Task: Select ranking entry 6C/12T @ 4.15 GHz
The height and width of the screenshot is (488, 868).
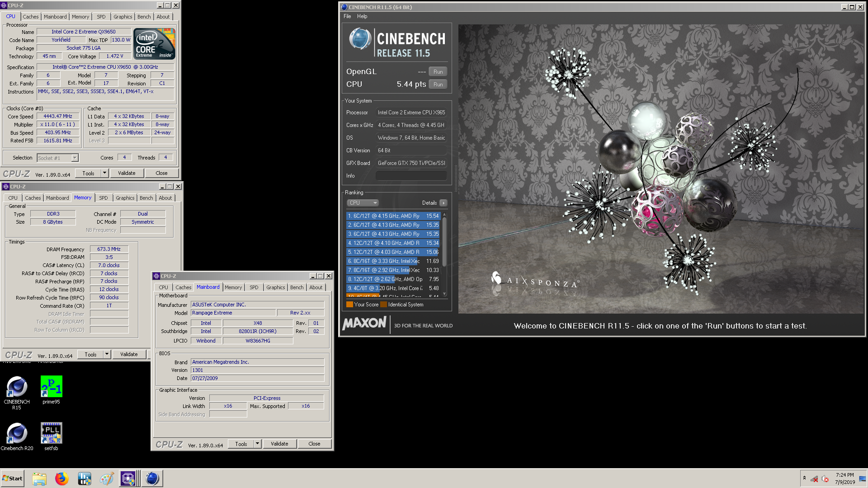Action: pyautogui.click(x=393, y=216)
